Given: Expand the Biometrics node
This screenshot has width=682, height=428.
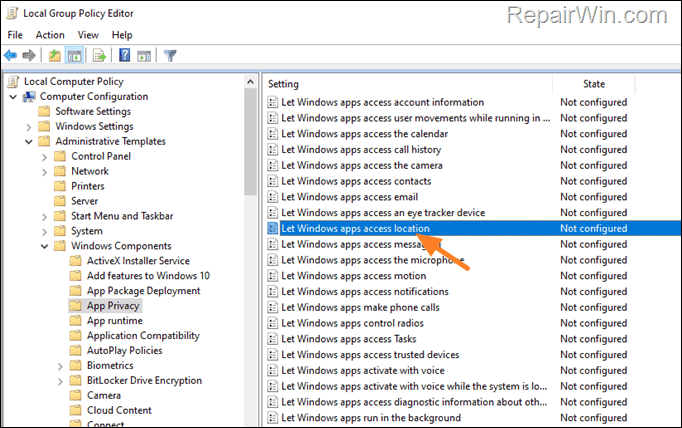Looking at the screenshot, I should pos(60,366).
